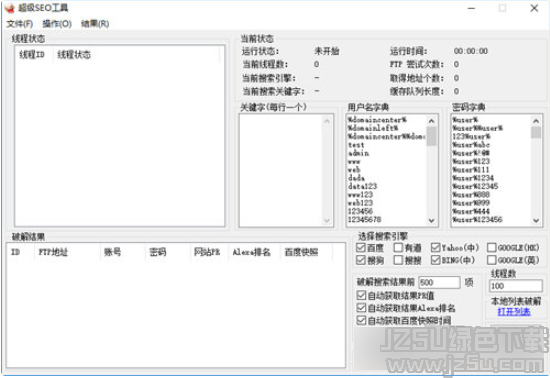Toggle 自动获取百度快照时间 checkbox

(x=361, y=320)
